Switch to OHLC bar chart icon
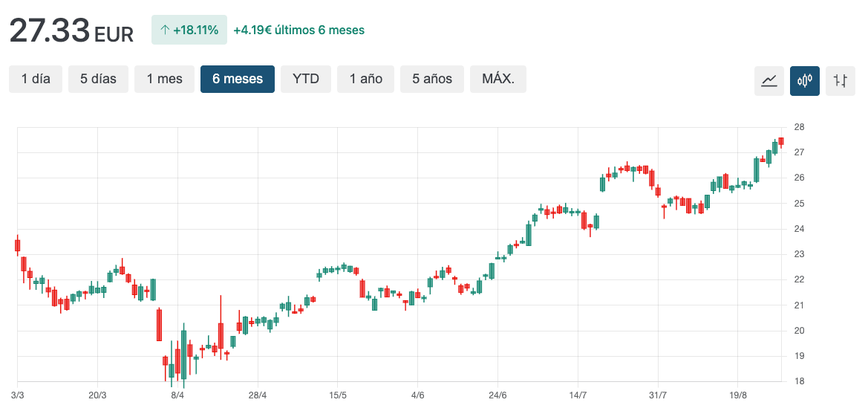The width and height of the screenshot is (868, 411). pyautogui.click(x=841, y=80)
